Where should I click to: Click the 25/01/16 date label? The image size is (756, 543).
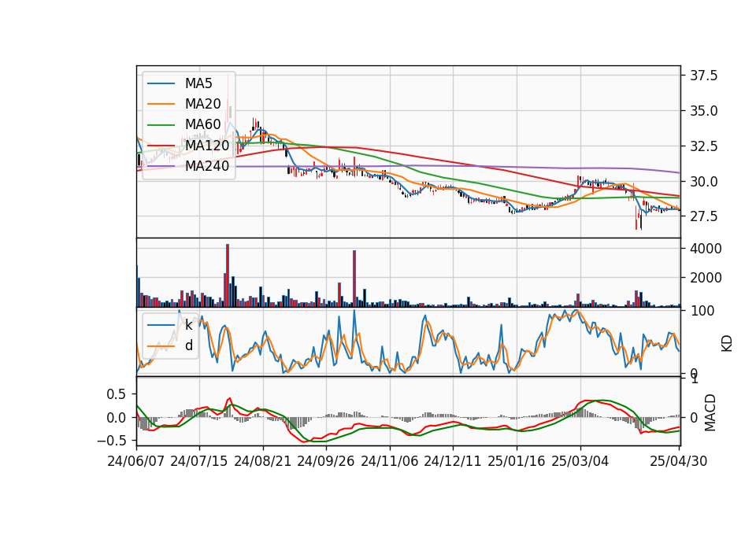[517, 461]
